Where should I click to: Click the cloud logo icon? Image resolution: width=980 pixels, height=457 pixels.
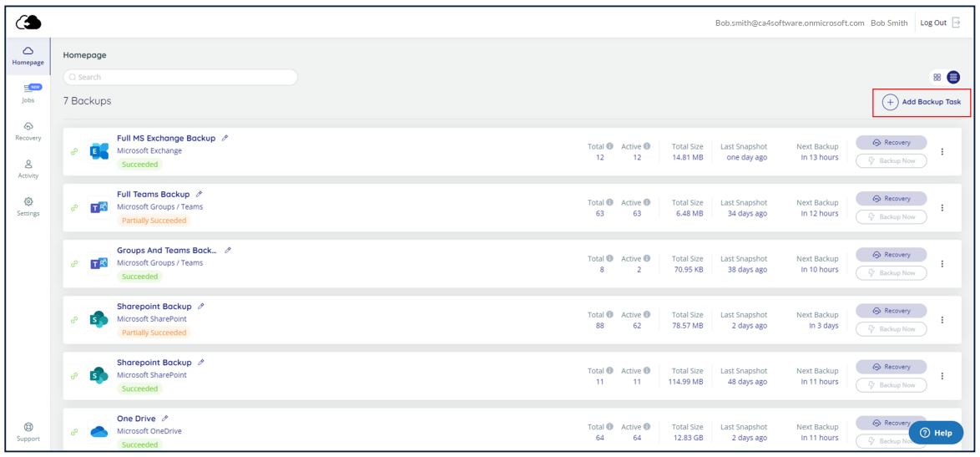pos(28,23)
